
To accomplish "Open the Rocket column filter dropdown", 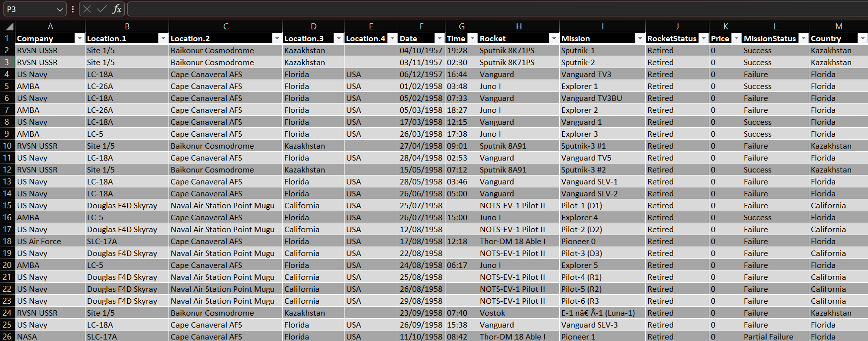I will pyautogui.click(x=553, y=38).
